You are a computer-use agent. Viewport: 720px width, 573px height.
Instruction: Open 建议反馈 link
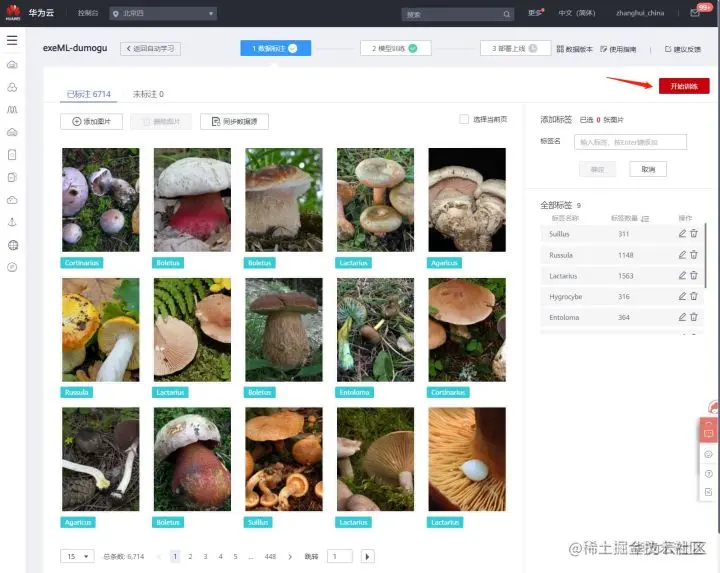click(683, 49)
